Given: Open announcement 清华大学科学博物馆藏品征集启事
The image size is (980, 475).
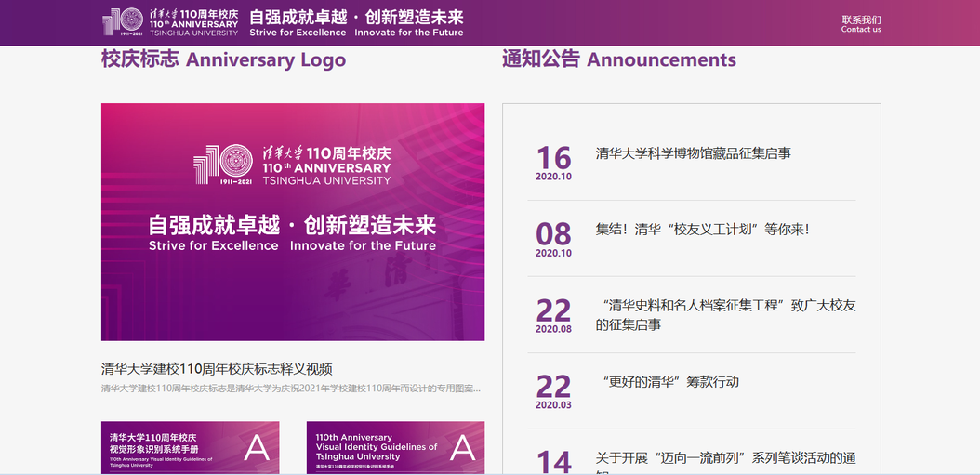Looking at the screenshot, I should (693, 153).
